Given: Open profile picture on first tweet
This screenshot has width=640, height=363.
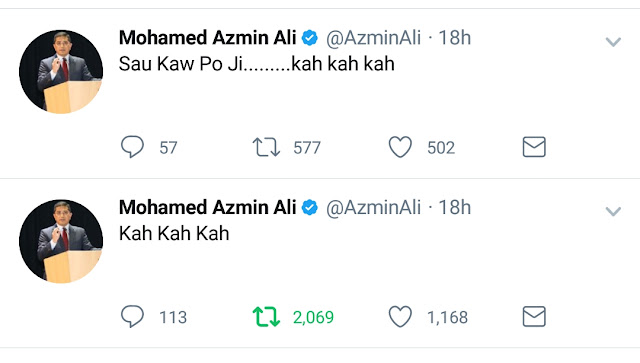Looking at the screenshot, I should pos(61,71).
